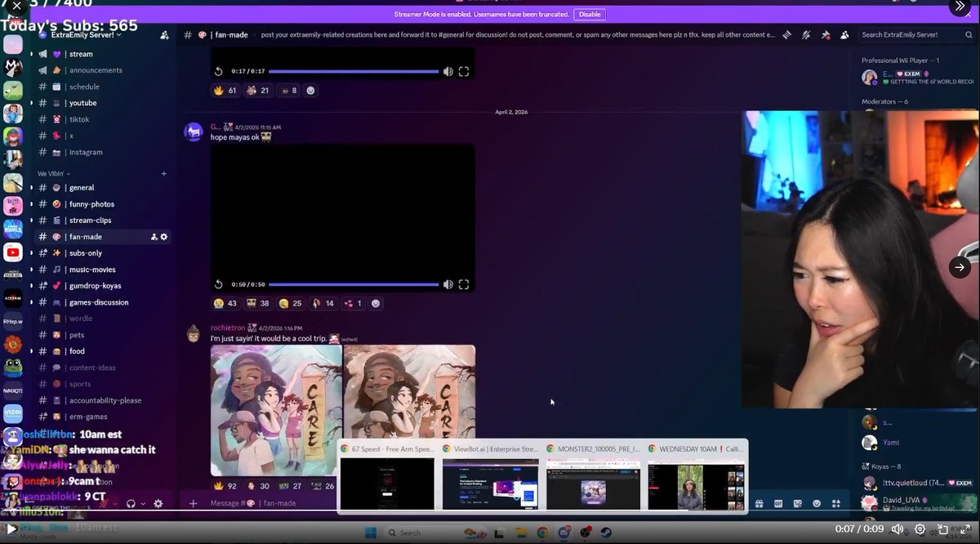The image size is (980, 544).
Task: Toggle the reaction showing 25
Action: (290, 303)
